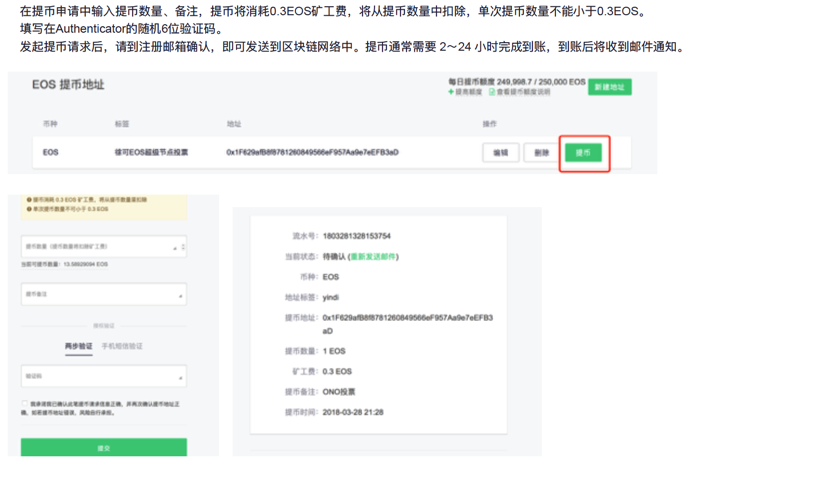Click the 矿工费 value 0.3 EOS
Image resolution: width=822 pixels, height=497 pixels.
[x=337, y=371]
